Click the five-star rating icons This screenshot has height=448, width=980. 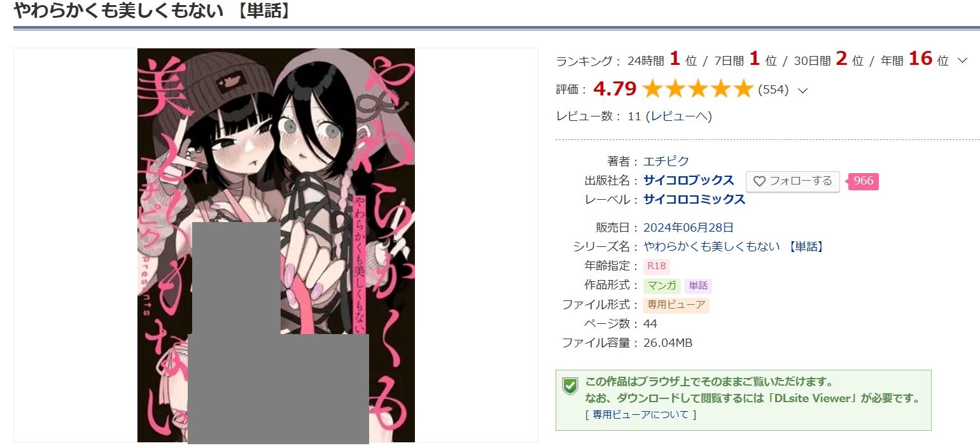coord(698,90)
